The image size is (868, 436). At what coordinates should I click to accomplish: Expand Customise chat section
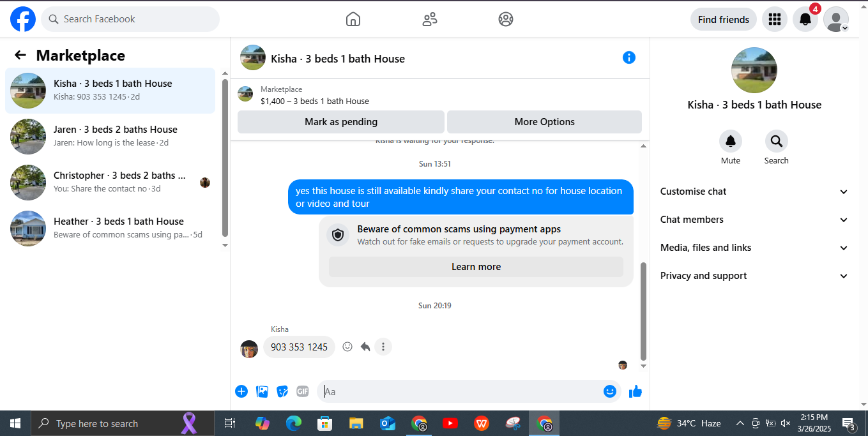(754, 192)
